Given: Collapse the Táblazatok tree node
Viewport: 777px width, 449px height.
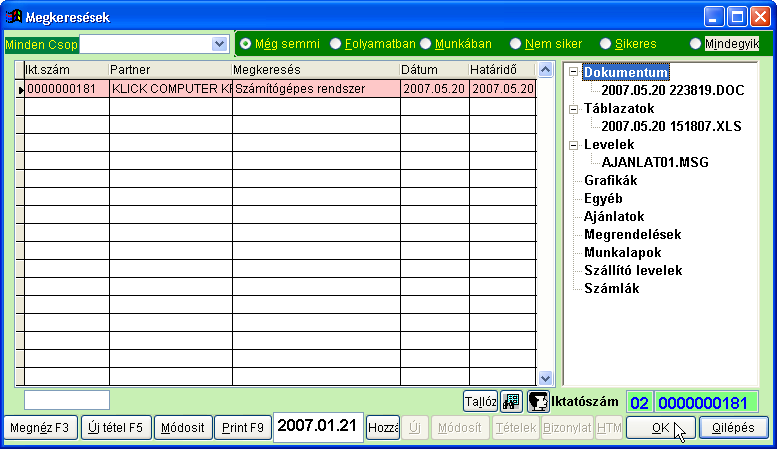Looking at the screenshot, I should tap(573, 109).
